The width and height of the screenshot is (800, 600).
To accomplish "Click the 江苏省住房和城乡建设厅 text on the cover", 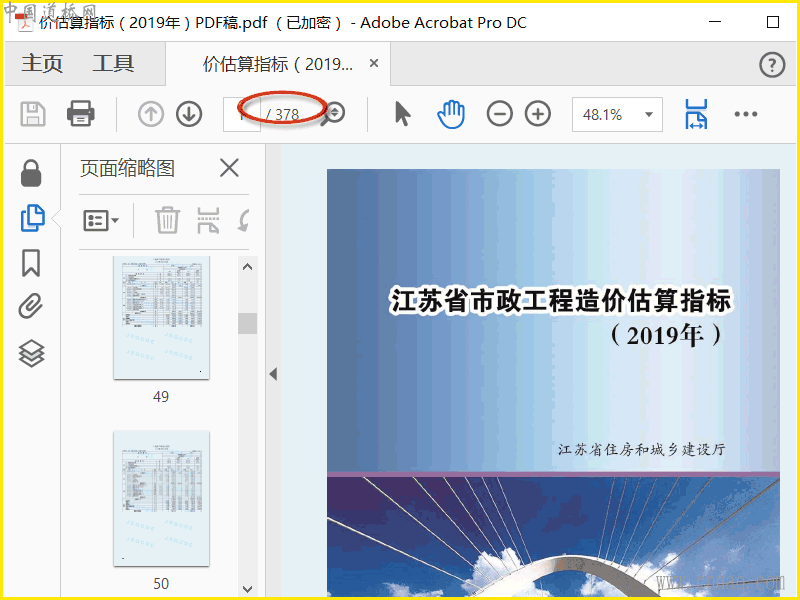I will pos(642,449).
